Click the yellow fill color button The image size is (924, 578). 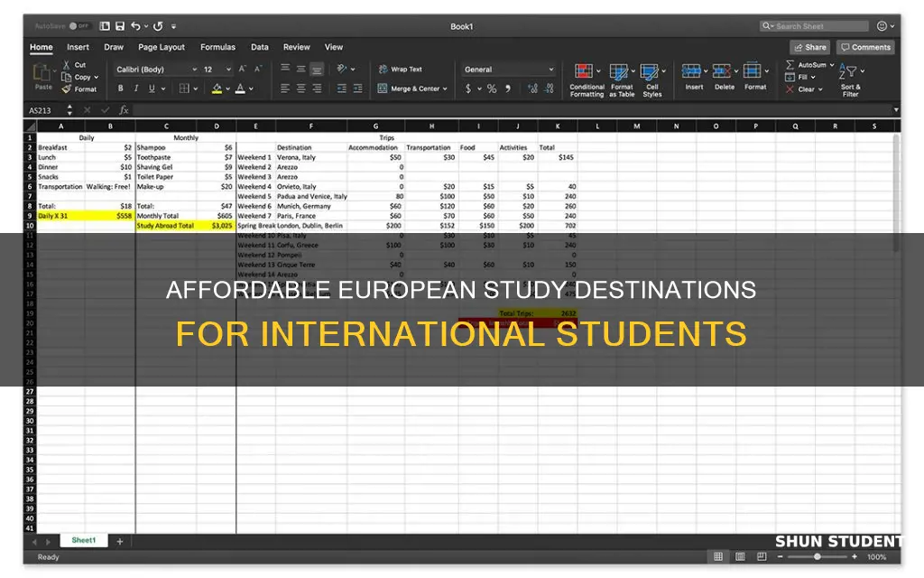pyautogui.click(x=217, y=89)
